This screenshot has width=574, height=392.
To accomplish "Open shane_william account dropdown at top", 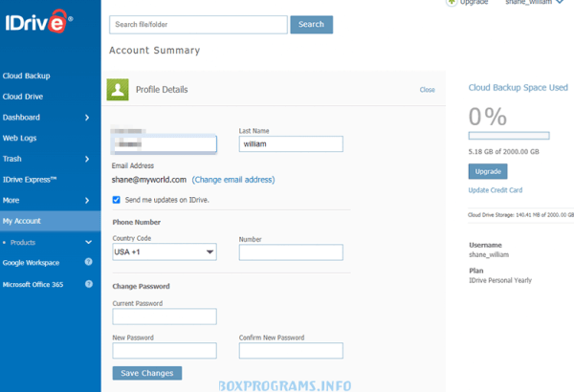I will (x=536, y=3).
